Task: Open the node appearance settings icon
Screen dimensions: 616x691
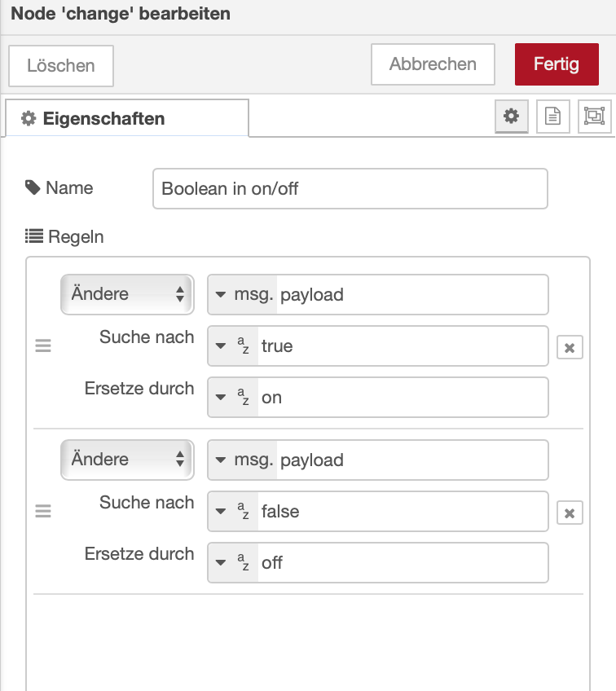Action: (x=593, y=117)
